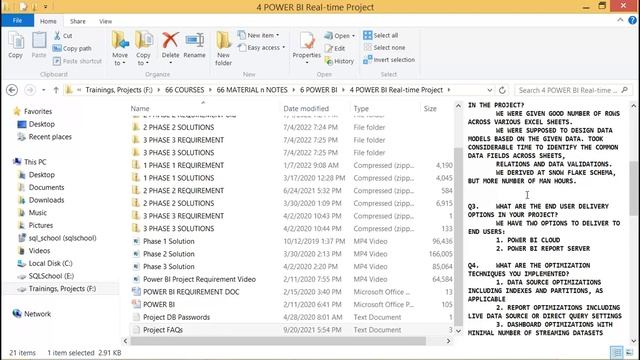Select the POWER BI PowerPoint file
The width and height of the screenshot is (640, 360).
tap(159, 304)
